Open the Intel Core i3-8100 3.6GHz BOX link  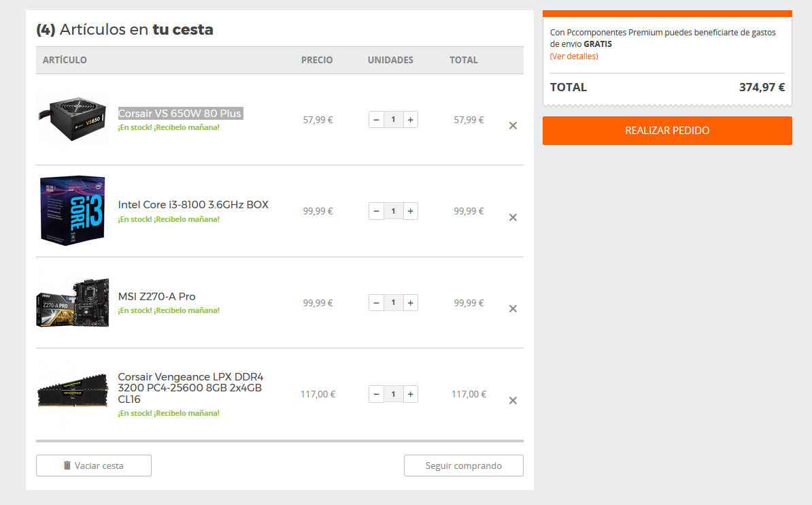(x=193, y=205)
